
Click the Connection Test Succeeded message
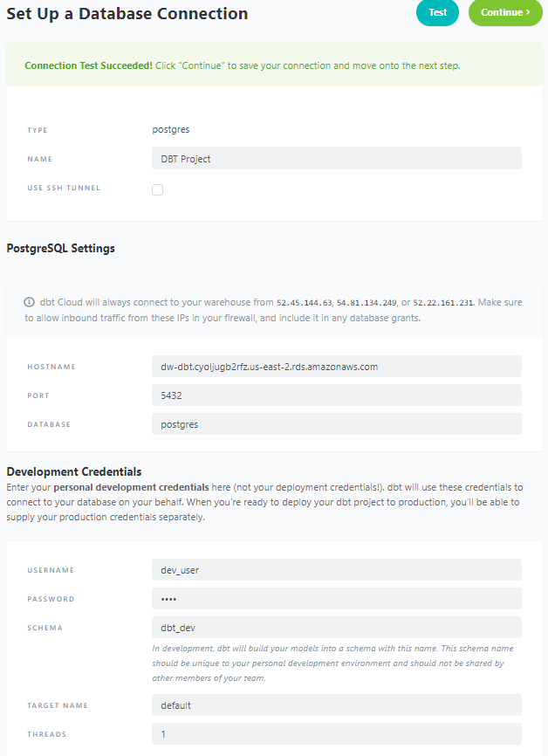[88, 65]
